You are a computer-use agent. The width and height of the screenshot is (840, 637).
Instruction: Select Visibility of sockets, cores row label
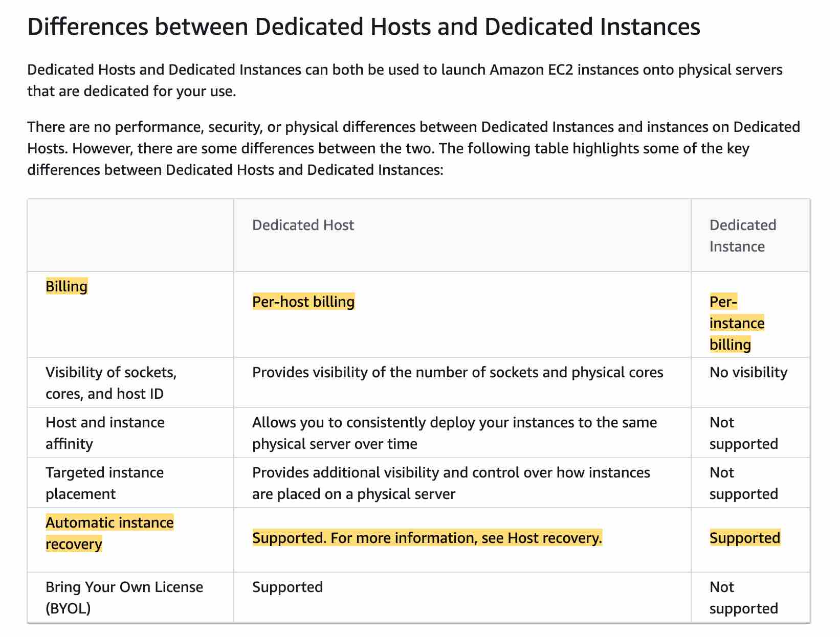[x=111, y=383]
